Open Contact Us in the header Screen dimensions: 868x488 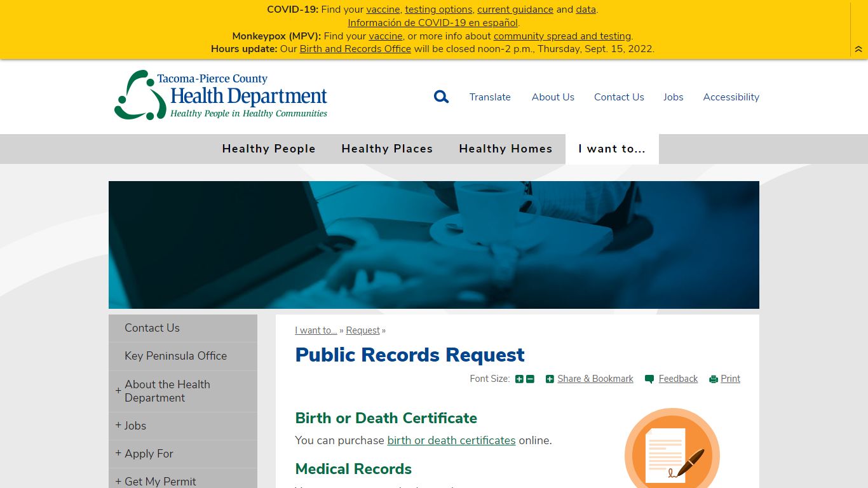tap(619, 97)
